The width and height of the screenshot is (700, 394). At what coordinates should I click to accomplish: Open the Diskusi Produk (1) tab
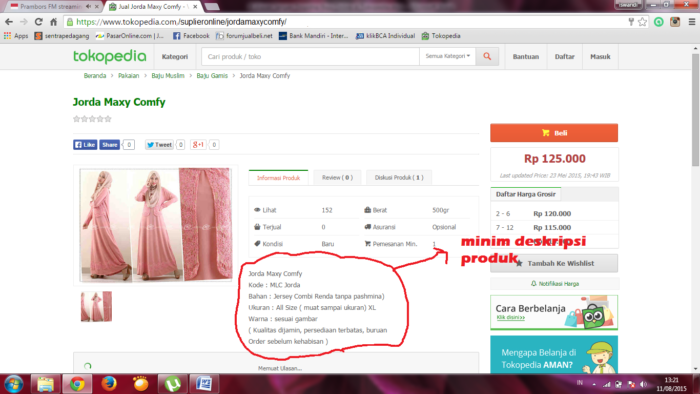click(x=399, y=178)
